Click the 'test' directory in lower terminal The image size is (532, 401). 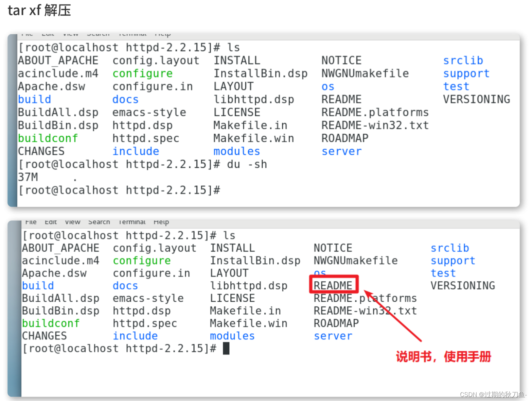click(443, 273)
